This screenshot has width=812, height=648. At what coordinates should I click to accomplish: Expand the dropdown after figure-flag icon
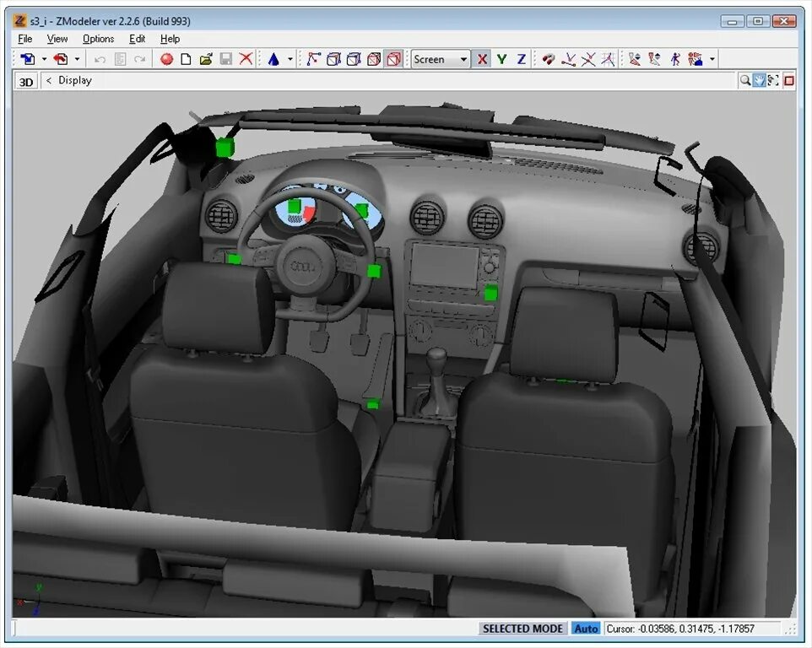coord(712,59)
